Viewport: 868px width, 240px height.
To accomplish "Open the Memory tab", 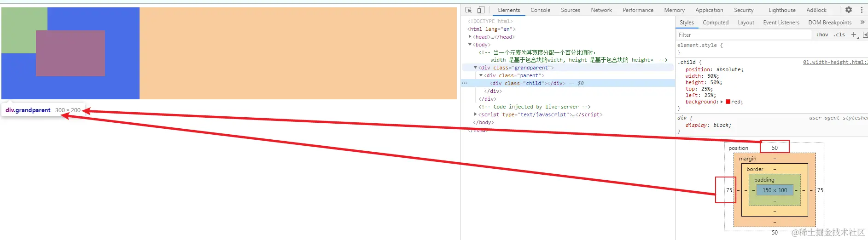I will [x=674, y=10].
